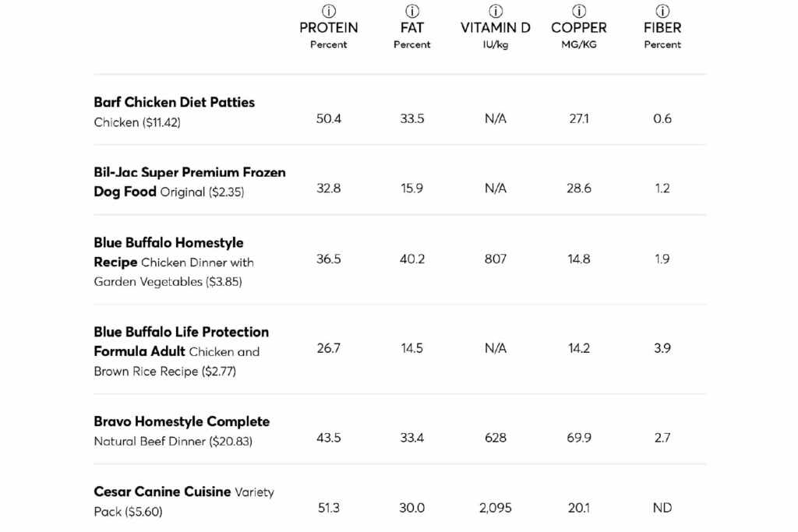This screenshot has height=532, width=798.
Task: Click the COPPER column header
Action: click(x=579, y=28)
